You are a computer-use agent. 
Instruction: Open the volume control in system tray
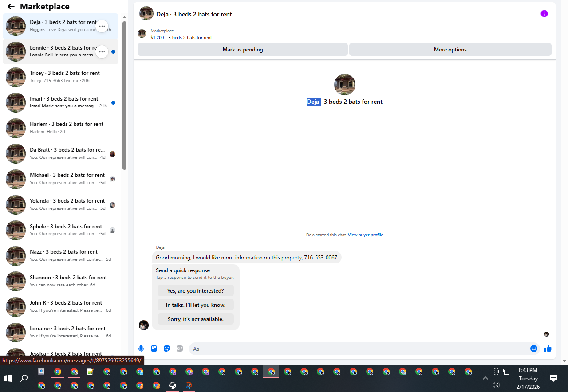(496, 385)
